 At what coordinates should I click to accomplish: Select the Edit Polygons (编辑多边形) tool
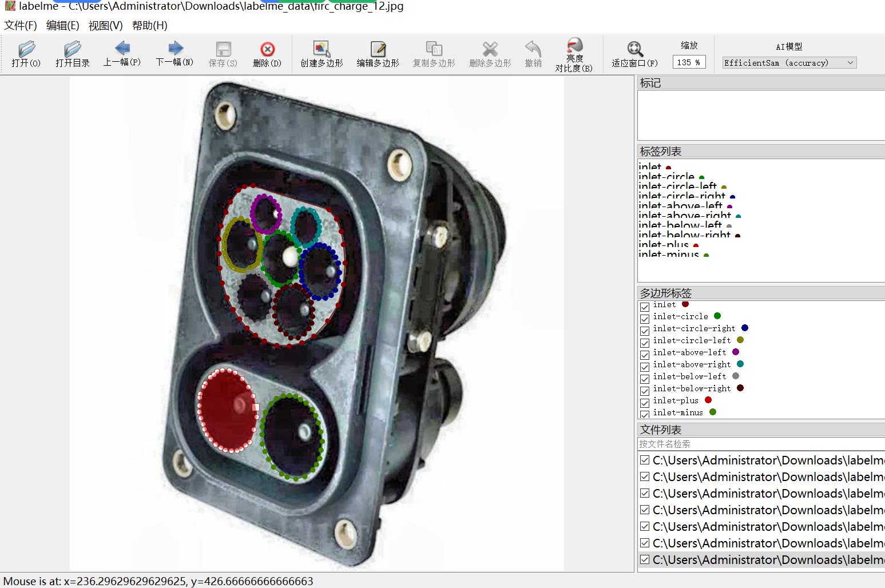(x=378, y=54)
